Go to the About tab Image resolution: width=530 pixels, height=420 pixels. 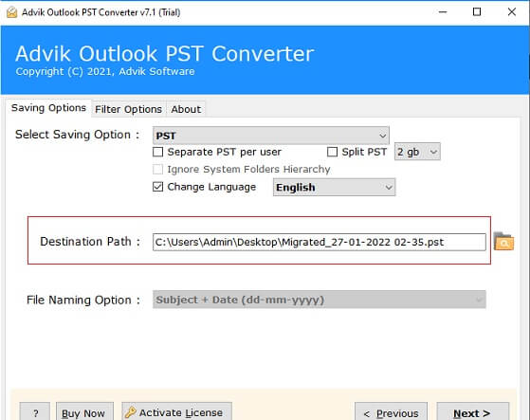click(x=186, y=109)
